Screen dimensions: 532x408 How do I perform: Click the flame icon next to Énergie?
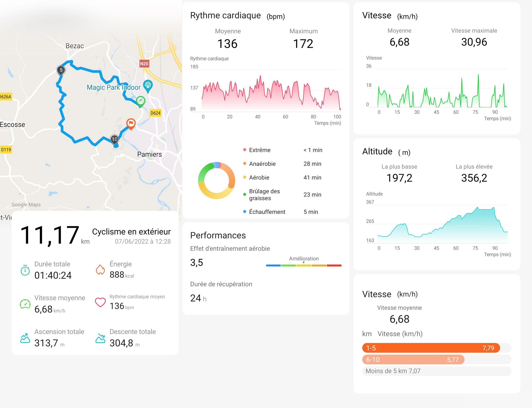click(x=100, y=270)
